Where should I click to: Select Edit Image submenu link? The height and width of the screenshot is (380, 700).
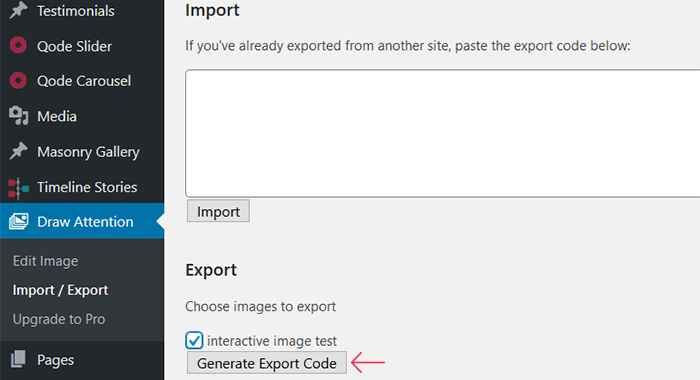coord(46,261)
